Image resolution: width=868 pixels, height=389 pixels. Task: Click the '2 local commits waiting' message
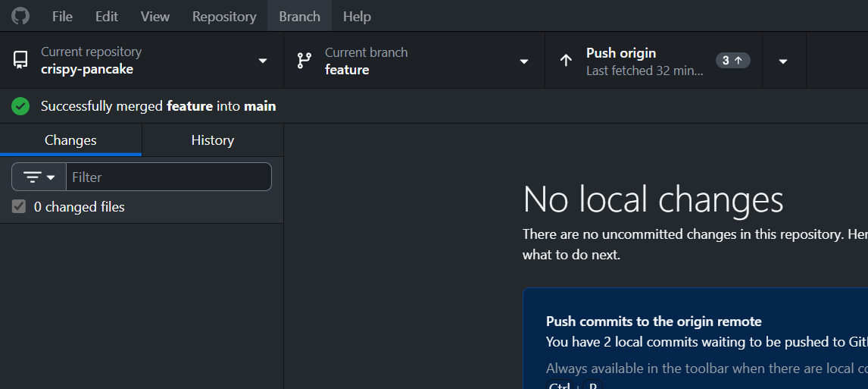tap(707, 342)
